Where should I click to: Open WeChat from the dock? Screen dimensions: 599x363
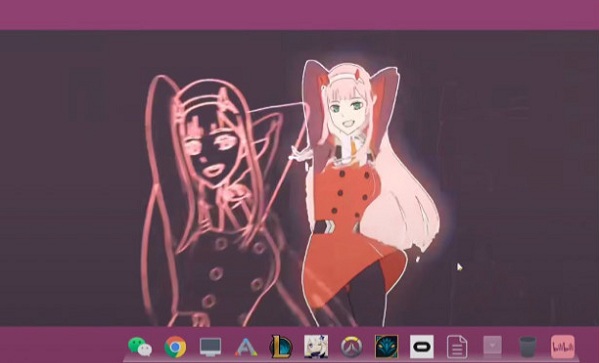(x=140, y=347)
